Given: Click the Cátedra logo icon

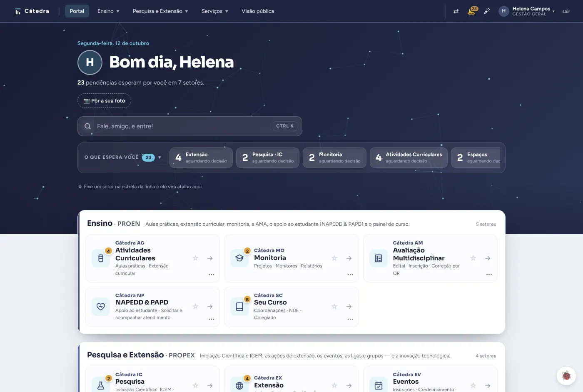Looking at the screenshot, I should coord(17,12).
